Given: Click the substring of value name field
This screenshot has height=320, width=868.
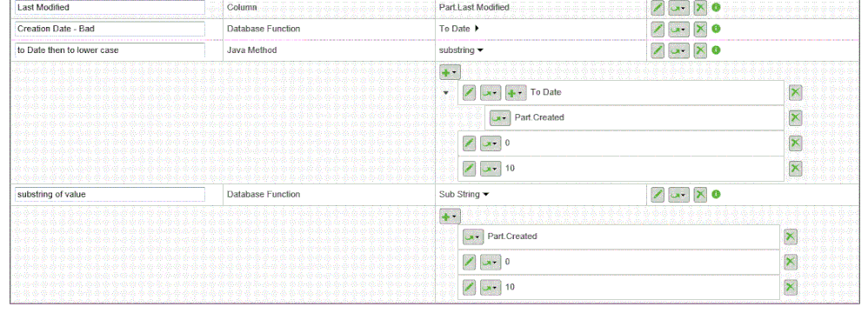Looking at the screenshot, I should [x=110, y=194].
